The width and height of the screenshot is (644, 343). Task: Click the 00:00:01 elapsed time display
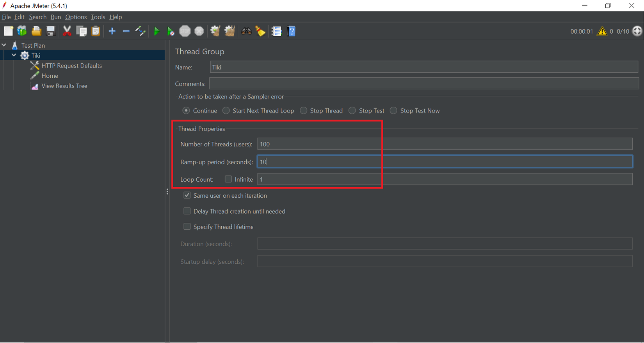coord(582,31)
